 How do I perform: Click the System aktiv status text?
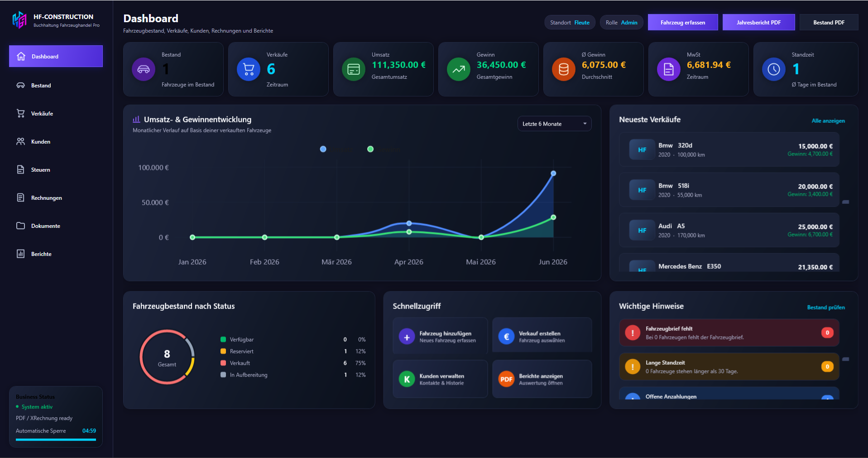tap(37, 407)
